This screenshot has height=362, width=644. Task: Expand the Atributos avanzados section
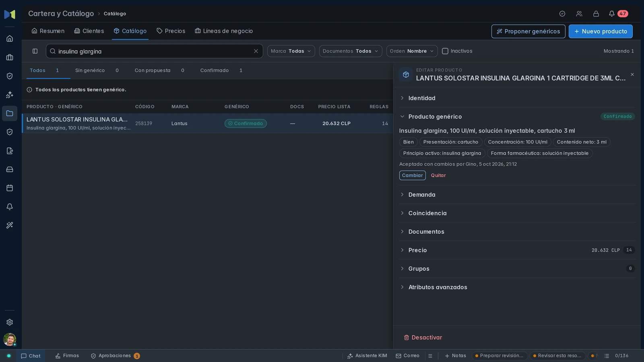pos(517,287)
